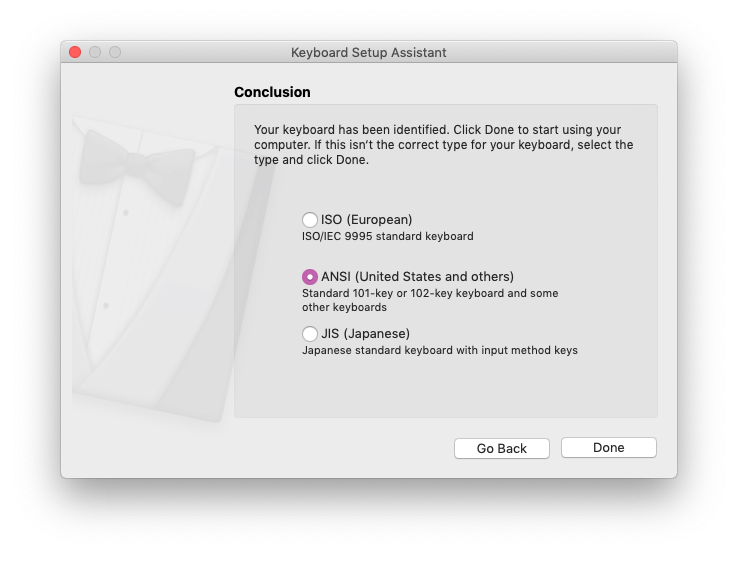Click the "Your keyboard has been identified" paragraph
The image size is (732, 566).
tap(443, 145)
